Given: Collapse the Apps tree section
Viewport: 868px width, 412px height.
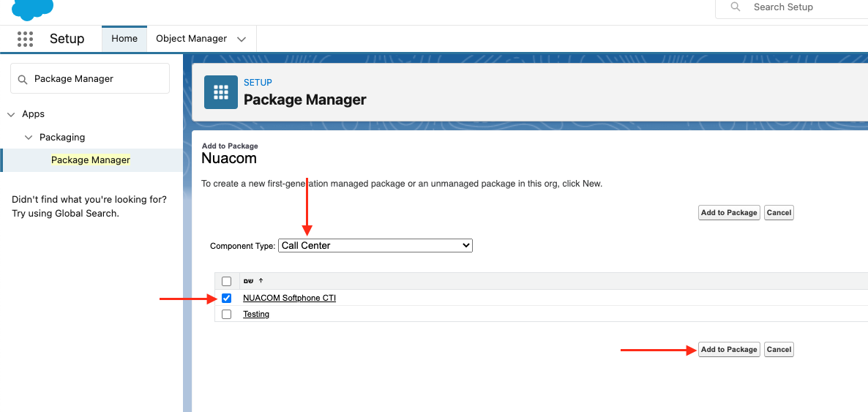Looking at the screenshot, I should pos(10,114).
